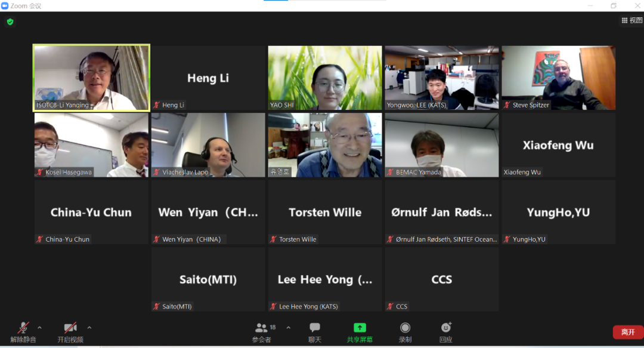Expand the participants options arrow
Viewport: 644px width, 348px height.
pyautogui.click(x=289, y=328)
